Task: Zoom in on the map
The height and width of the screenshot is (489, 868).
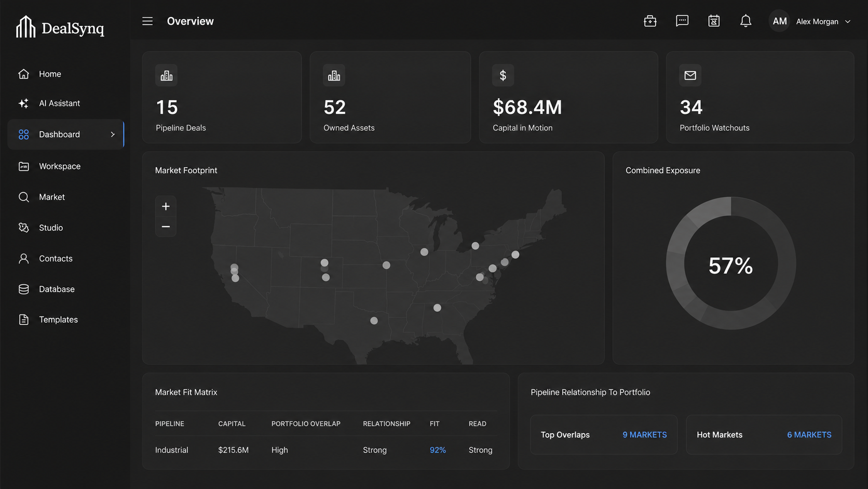Action: coord(166,206)
